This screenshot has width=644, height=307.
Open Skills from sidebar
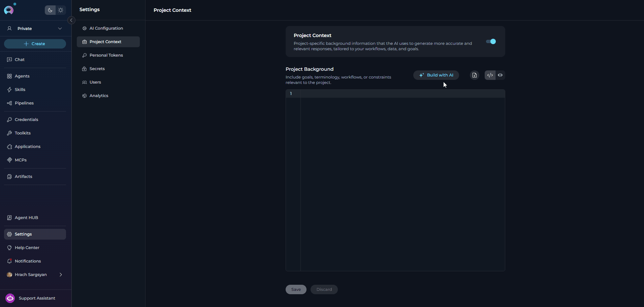pyautogui.click(x=35, y=90)
